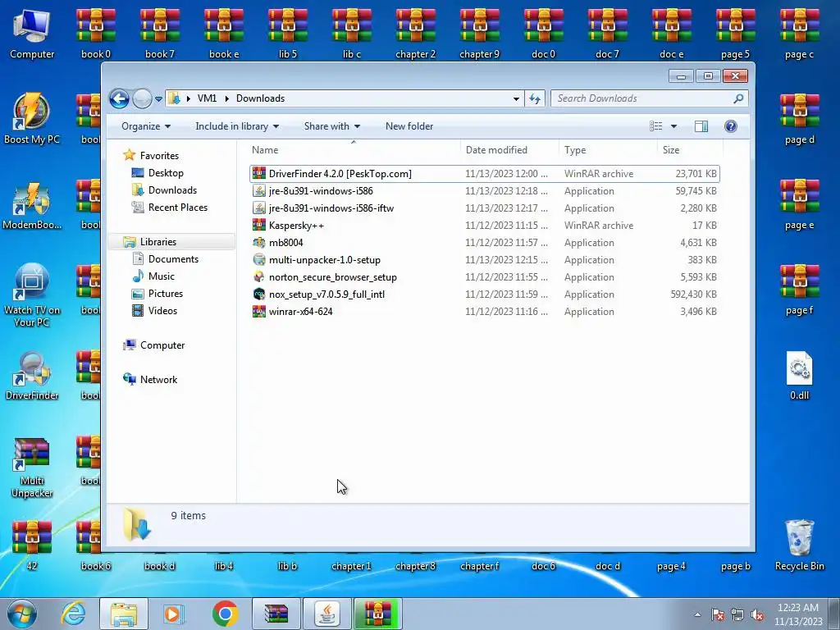Screen dimensions: 840x630
Task: Select the Favorites header in navigation pane
Action: pos(159,155)
